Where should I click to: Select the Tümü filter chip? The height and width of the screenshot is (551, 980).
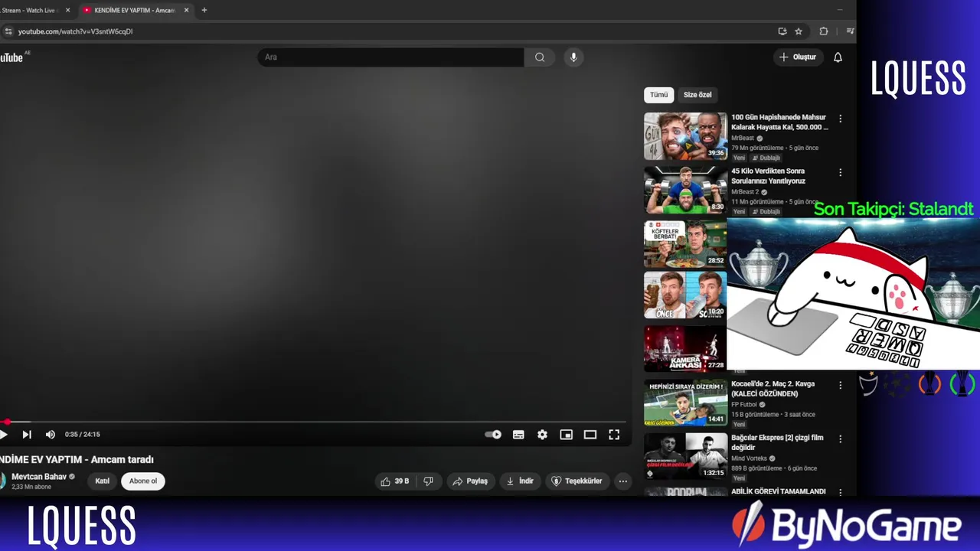(659, 95)
